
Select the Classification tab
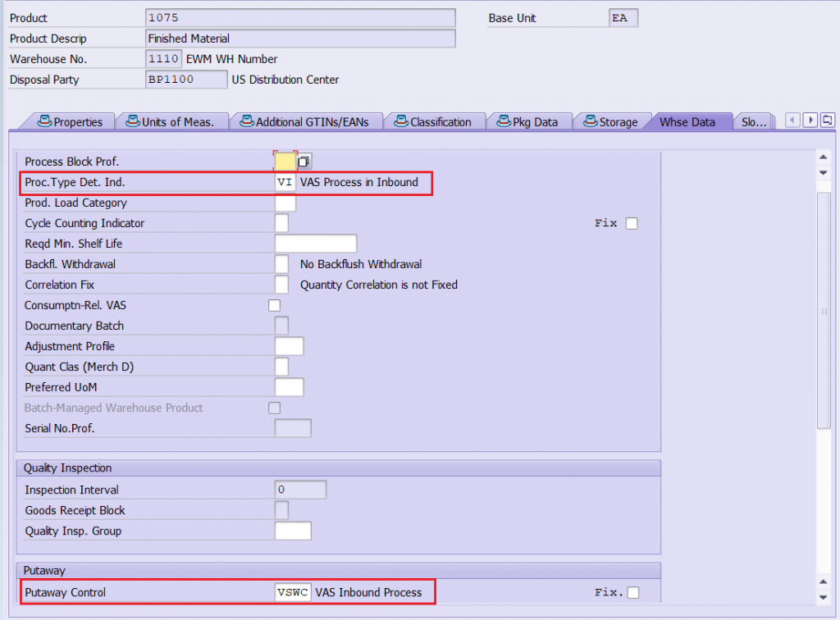433,121
